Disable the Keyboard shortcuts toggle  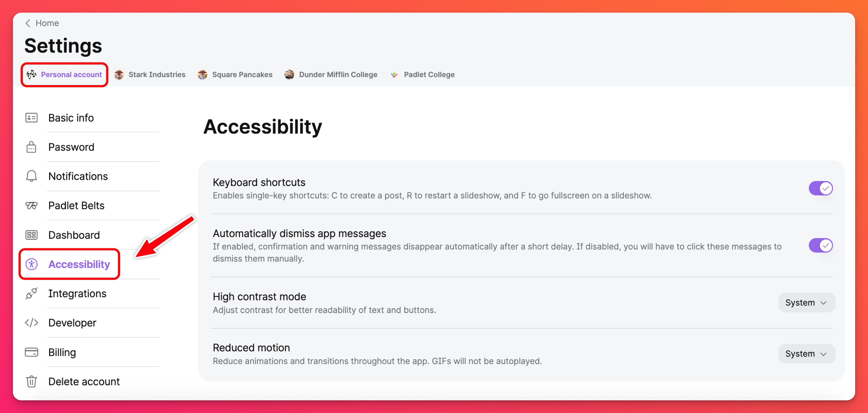[820, 188]
